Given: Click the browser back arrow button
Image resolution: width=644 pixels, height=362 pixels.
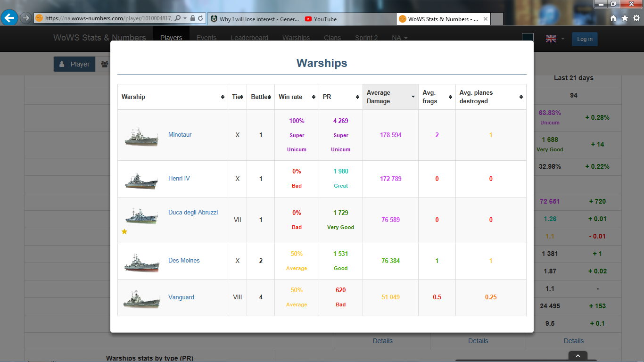Looking at the screenshot, I should pos(9,18).
